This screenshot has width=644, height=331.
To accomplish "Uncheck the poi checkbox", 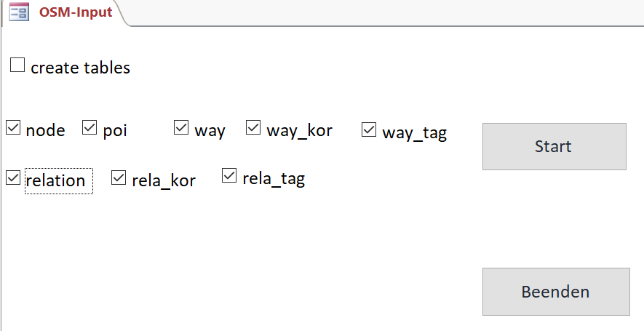I will pos(90,127).
